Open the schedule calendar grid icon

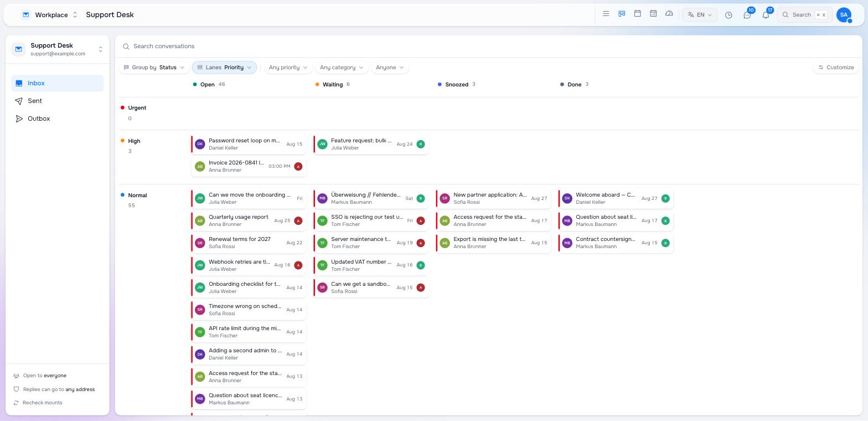click(653, 14)
